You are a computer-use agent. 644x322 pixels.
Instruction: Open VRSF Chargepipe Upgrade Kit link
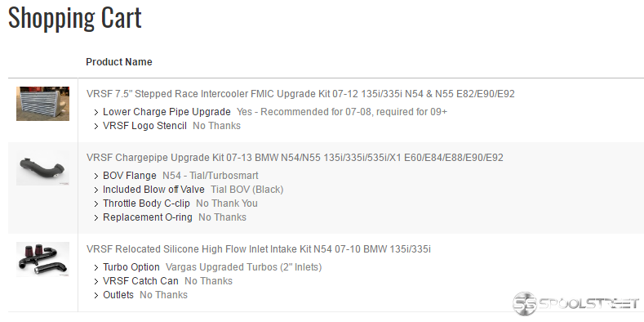295,158
